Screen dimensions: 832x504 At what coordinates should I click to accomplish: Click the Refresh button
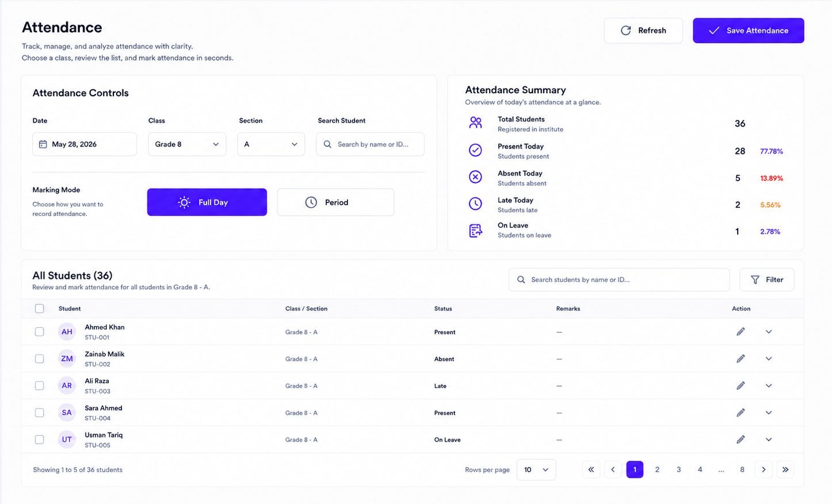tap(643, 30)
